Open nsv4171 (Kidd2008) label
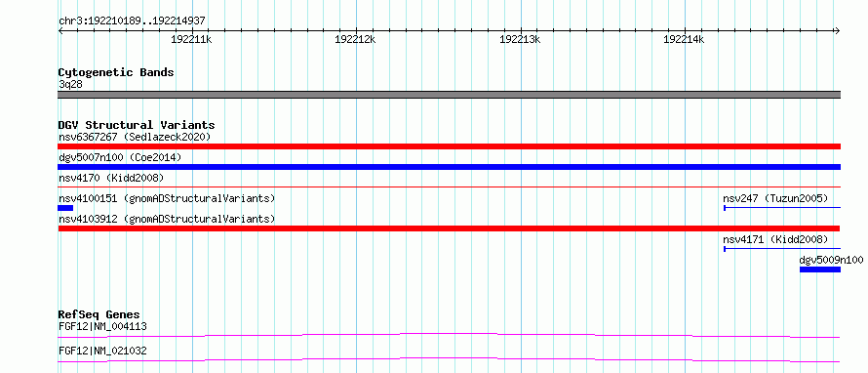Viewport: 868px width, 373px height. pyautogui.click(x=775, y=239)
